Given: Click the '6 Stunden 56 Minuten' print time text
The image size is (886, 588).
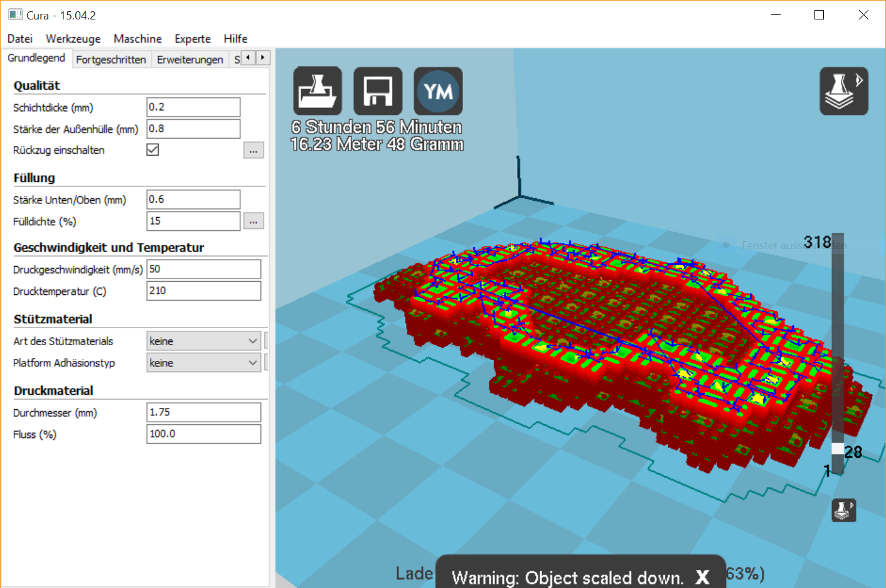Looking at the screenshot, I should pyautogui.click(x=376, y=127).
